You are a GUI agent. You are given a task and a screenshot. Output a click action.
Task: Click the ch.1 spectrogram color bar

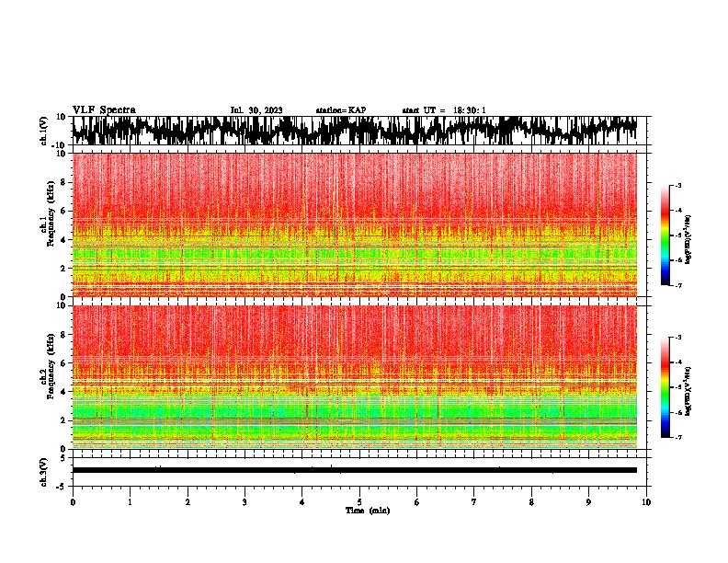(665, 236)
